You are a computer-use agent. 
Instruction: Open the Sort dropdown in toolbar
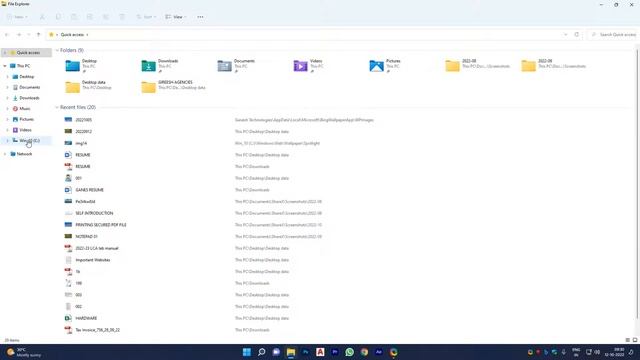tap(146, 17)
